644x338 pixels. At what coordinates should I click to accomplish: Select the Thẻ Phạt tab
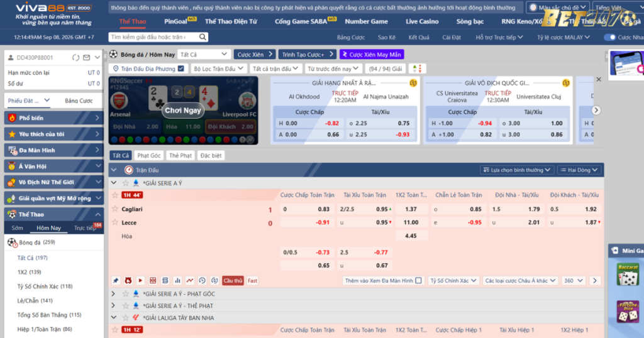180,155
